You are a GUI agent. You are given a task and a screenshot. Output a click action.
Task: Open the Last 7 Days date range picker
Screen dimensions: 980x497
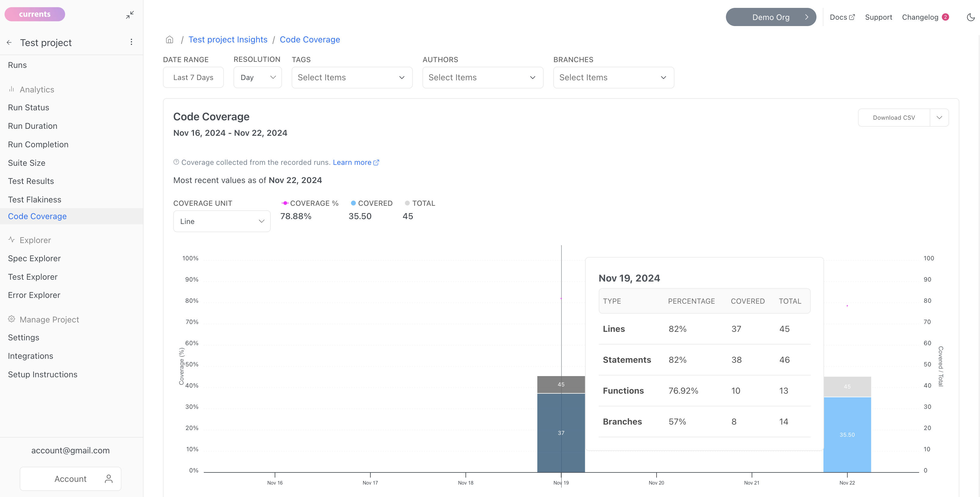pos(193,77)
